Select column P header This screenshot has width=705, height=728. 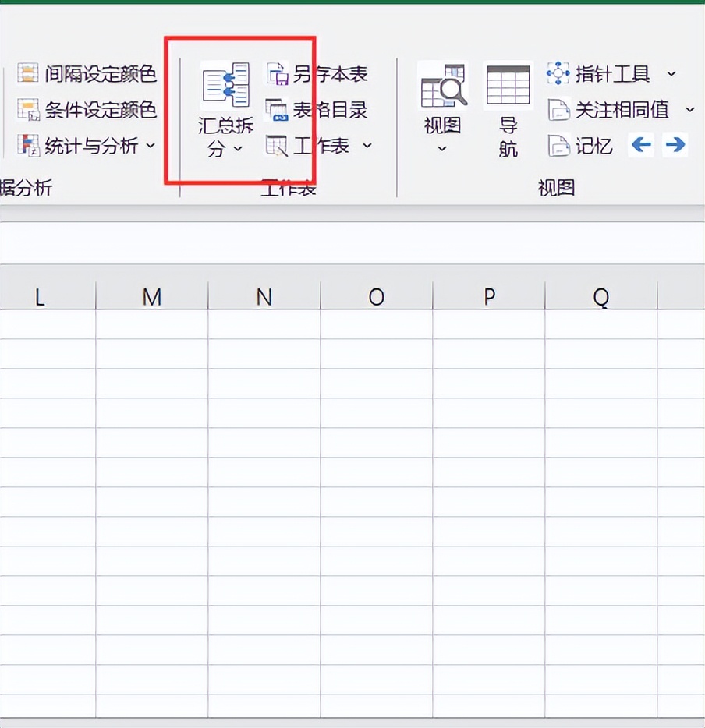(489, 296)
